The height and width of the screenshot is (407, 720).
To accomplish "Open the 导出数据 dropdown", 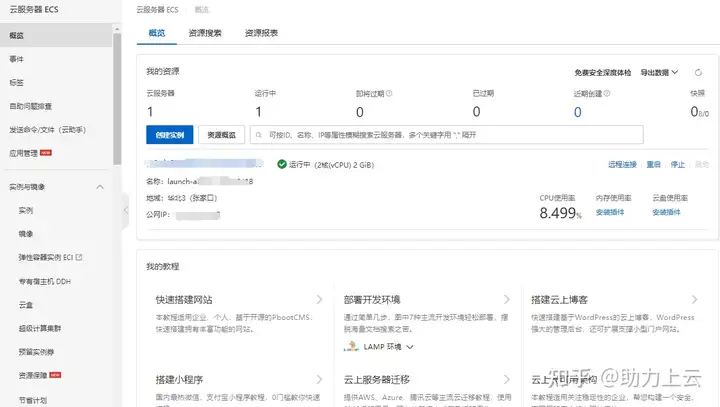I will click(x=659, y=73).
